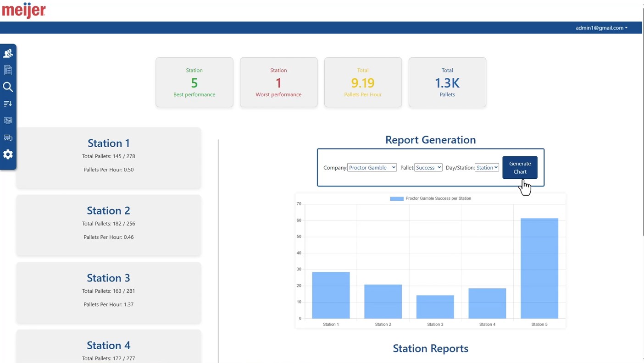Toggle the chart legend Proctor Gamble Success per Station
The width and height of the screenshot is (644, 363).
pyautogui.click(x=431, y=198)
